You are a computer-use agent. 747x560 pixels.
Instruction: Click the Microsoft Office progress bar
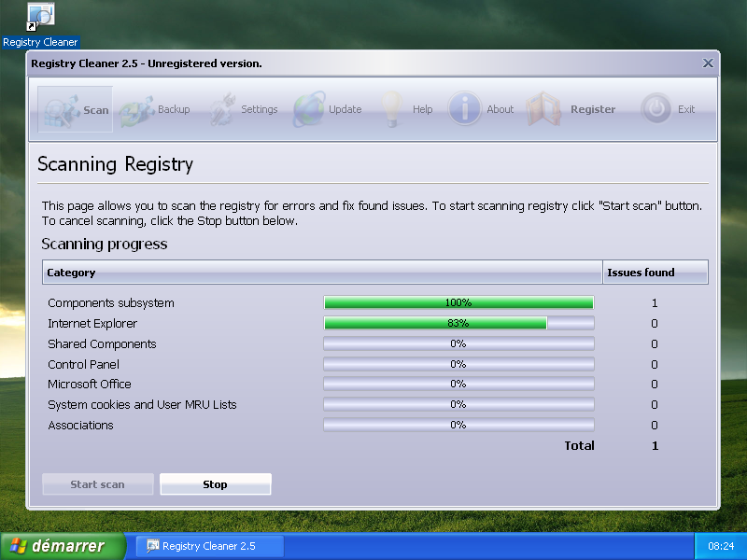pos(458,384)
